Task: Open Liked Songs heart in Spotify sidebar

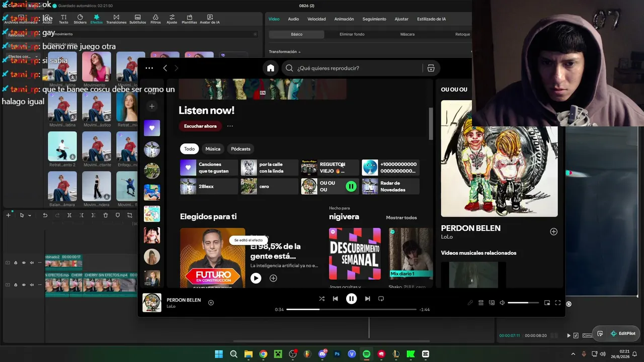Action: (x=152, y=128)
